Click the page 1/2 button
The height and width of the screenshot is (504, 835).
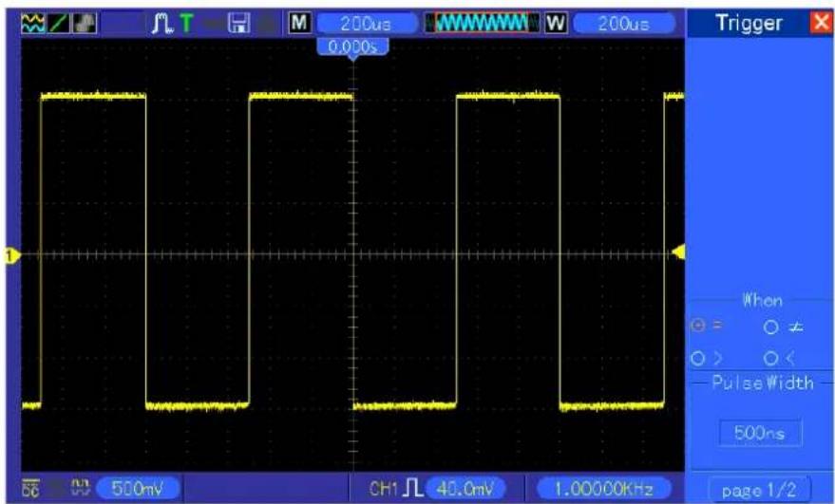[759, 490]
